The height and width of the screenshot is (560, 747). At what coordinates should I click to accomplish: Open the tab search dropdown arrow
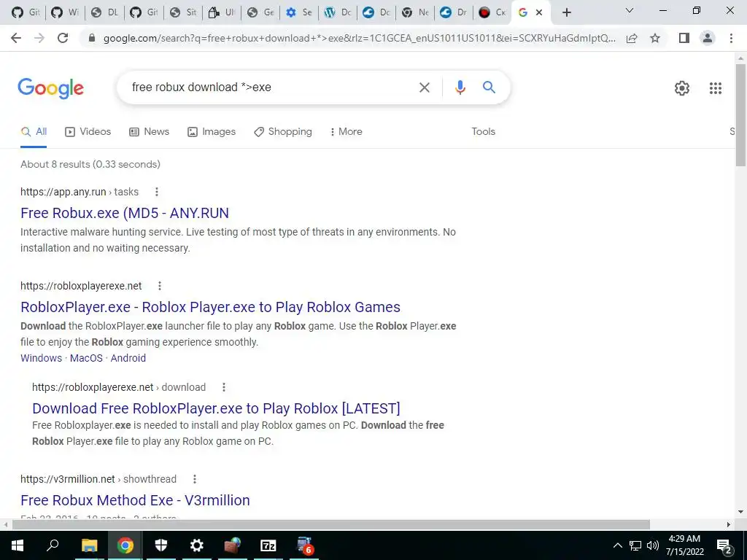click(630, 10)
